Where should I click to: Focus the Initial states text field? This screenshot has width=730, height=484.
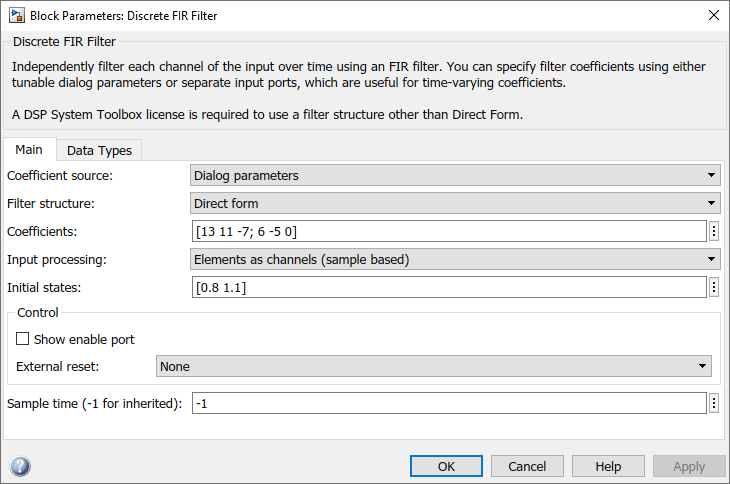pyautogui.click(x=449, y=287)
